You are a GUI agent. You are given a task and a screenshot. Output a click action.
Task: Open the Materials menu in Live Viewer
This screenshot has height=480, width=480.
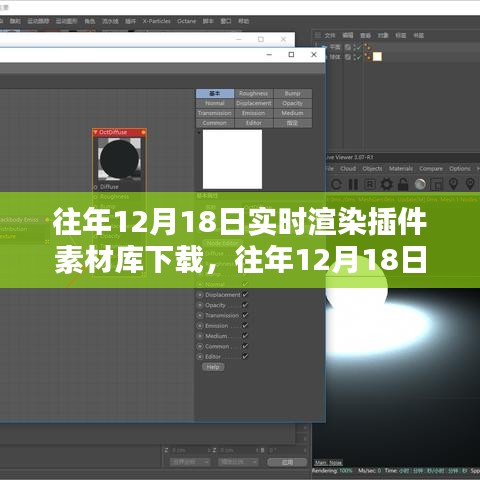(401, 169)
